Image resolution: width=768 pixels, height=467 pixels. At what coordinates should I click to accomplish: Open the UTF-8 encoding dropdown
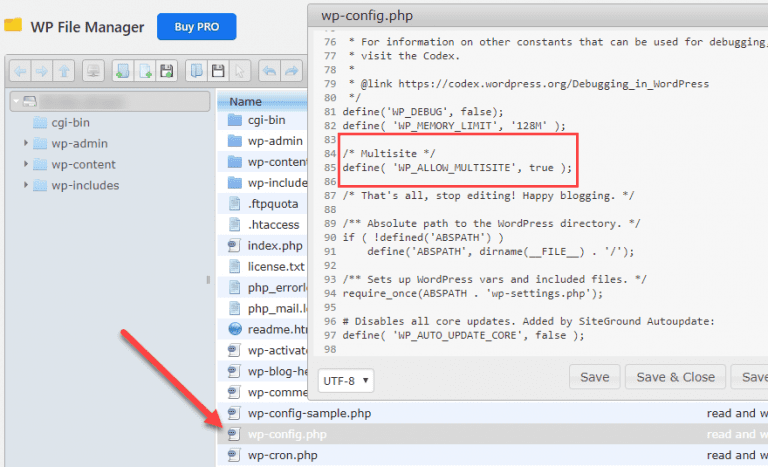click(x=347, y=381)
